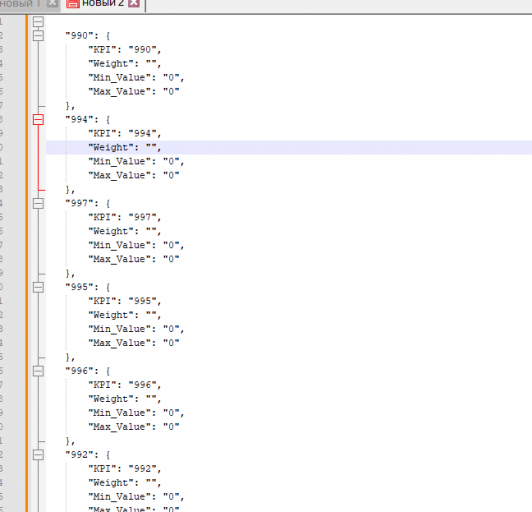Click "Min_Value": "0" under "996"
This screenshot has height=512, width=532.
tap(136, 413)
